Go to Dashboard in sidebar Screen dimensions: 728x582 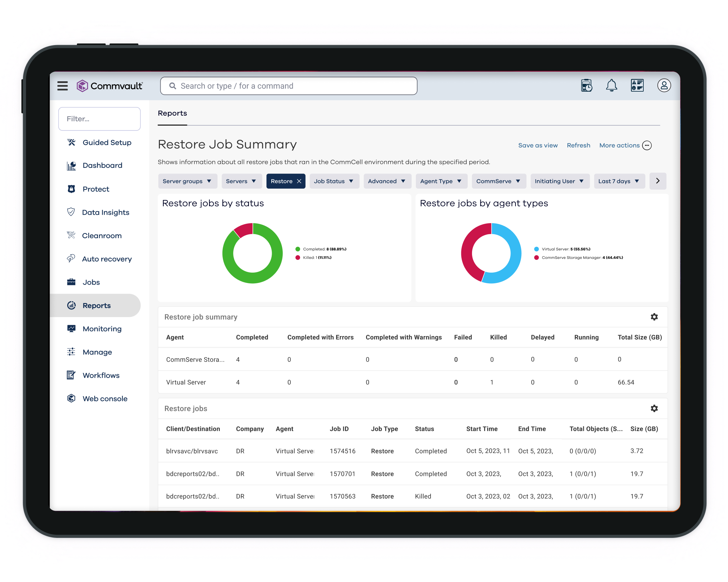tap(102, 166)
